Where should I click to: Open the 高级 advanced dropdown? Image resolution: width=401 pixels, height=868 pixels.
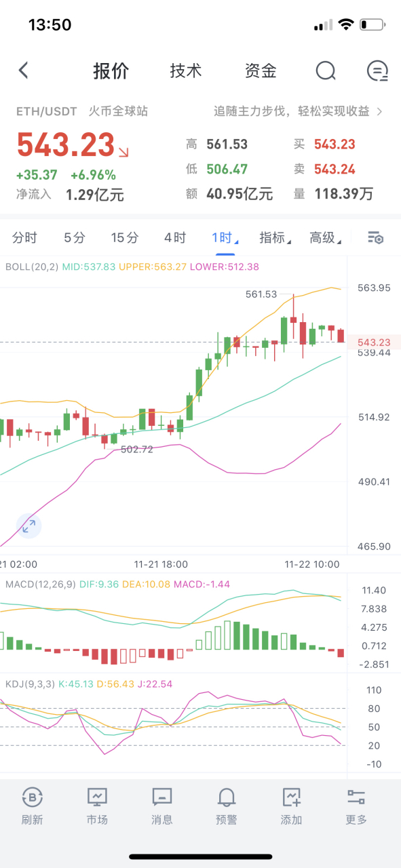click(x=325, y=237)
